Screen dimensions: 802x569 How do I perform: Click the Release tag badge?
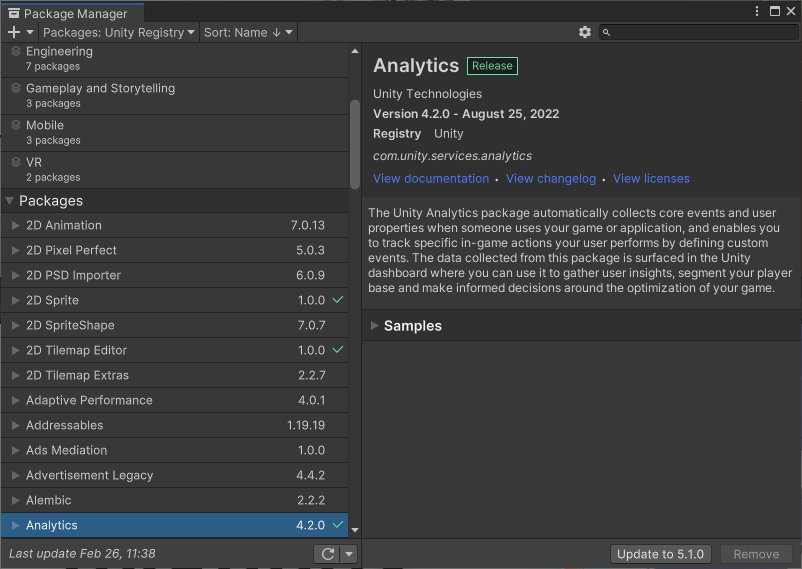pyautogui.click(x=492, y=66)
